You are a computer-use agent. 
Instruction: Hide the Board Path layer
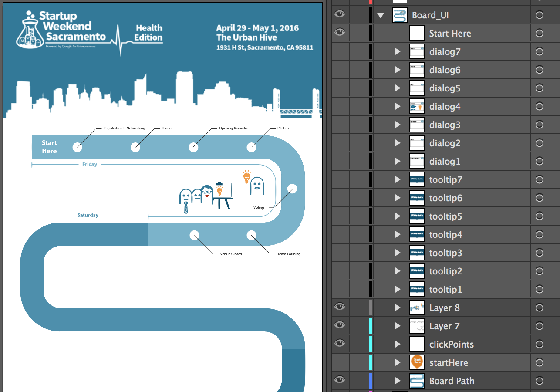click(339, 381)
